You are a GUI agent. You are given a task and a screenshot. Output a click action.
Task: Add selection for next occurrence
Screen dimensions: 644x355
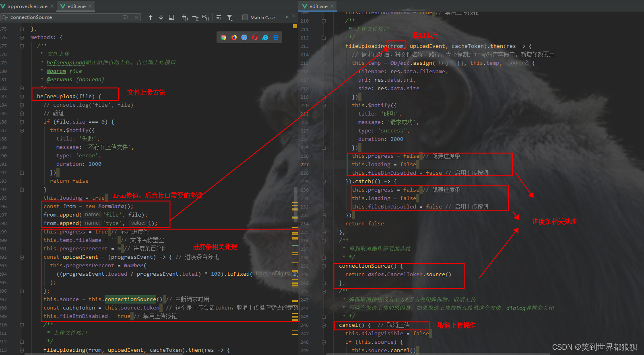(185, 17)
